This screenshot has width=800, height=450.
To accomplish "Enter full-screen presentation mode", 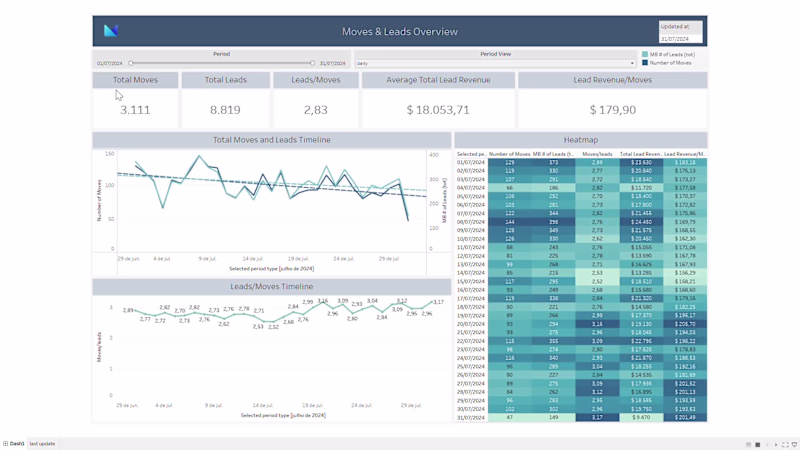I will (785, 445).
